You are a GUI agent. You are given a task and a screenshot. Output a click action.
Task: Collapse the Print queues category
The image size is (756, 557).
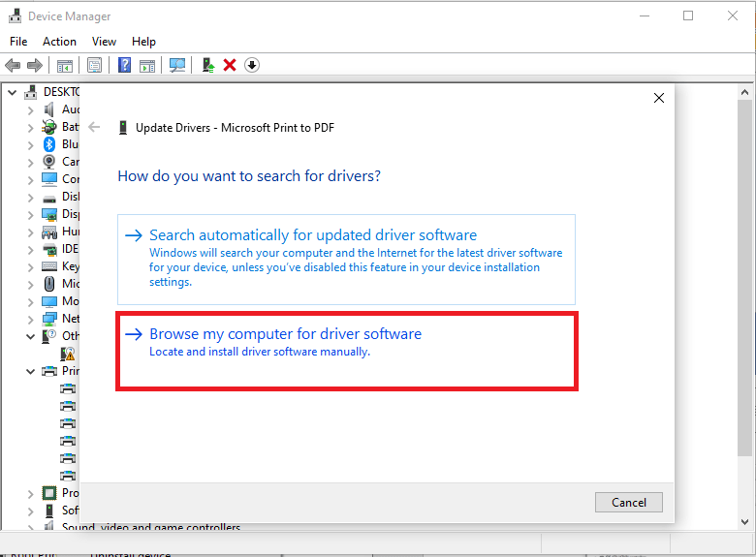pyautogui.click(x=31, y=371)
